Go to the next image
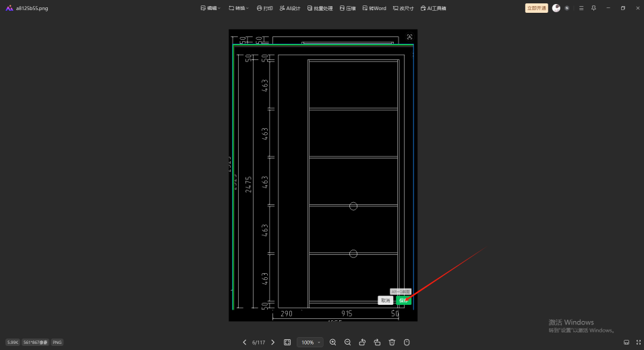The height and width of the screenshot is (350, 644). (272, 342)
